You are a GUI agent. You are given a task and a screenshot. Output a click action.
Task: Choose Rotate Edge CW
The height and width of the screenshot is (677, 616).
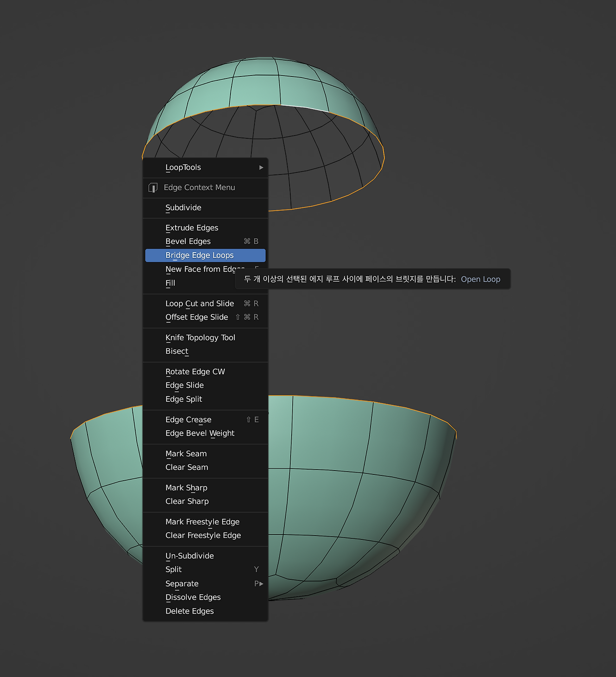[x=205, y=371]
